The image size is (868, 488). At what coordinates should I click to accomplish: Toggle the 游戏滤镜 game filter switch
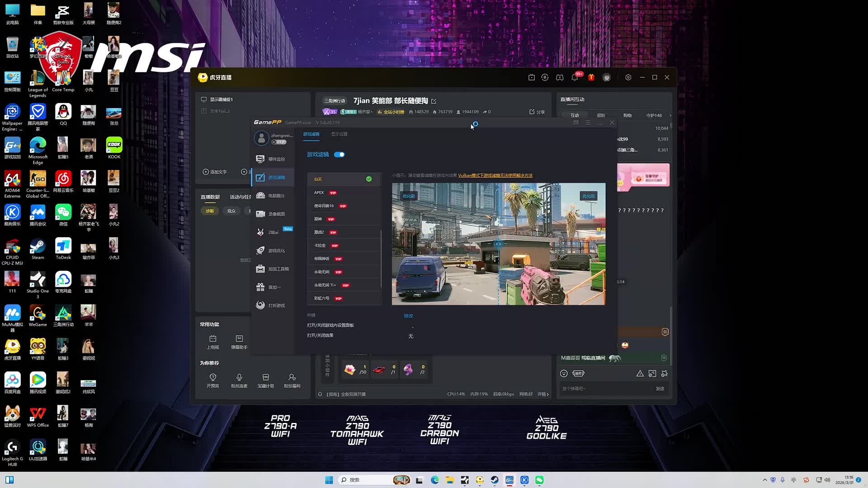point(340,155)
